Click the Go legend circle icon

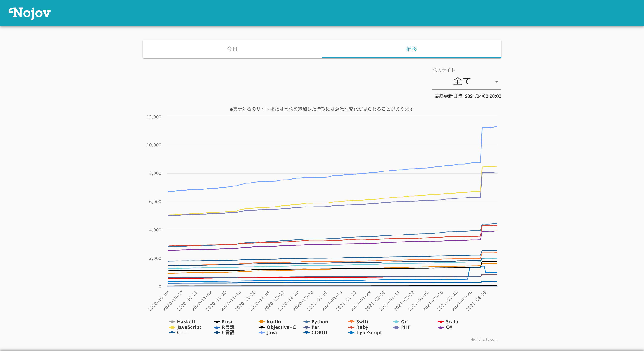(x=396, y=322)
